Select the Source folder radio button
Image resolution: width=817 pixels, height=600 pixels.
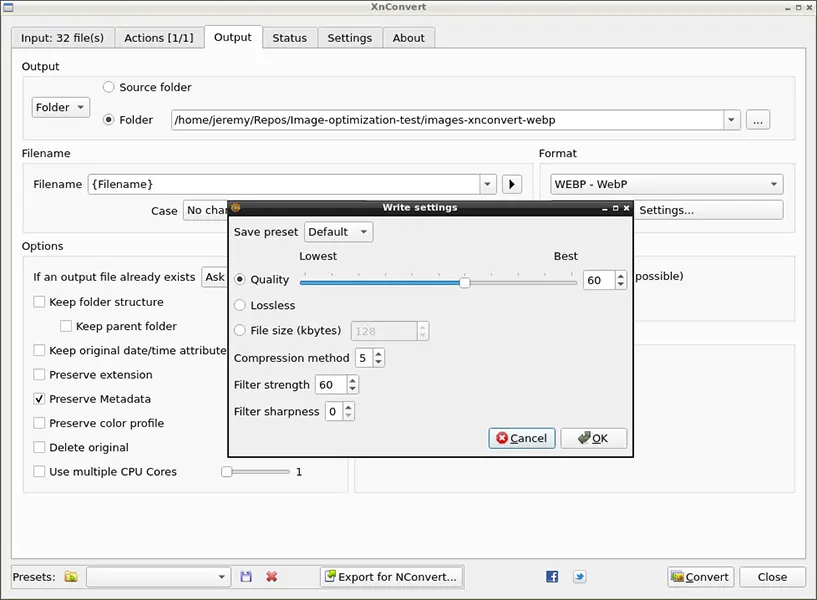click(108, 87)
